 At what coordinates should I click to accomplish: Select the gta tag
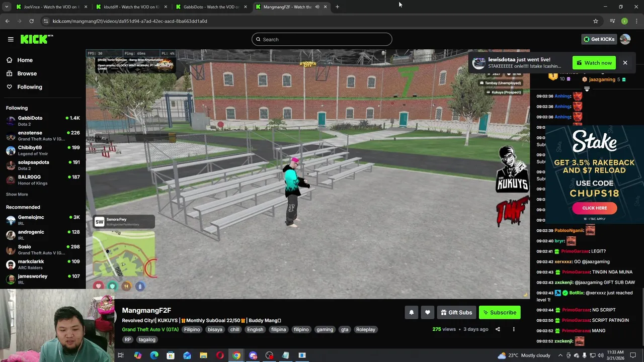point(345,329)
